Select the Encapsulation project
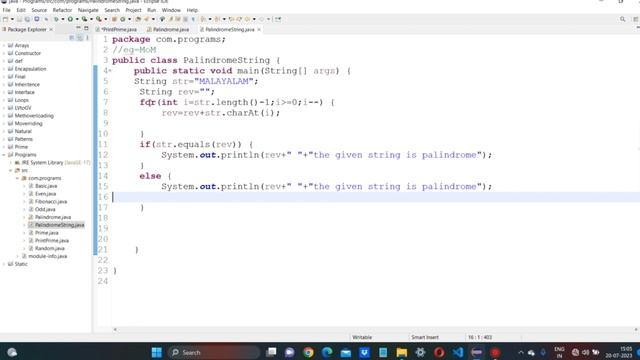The image size is (640, 360). 30,69
